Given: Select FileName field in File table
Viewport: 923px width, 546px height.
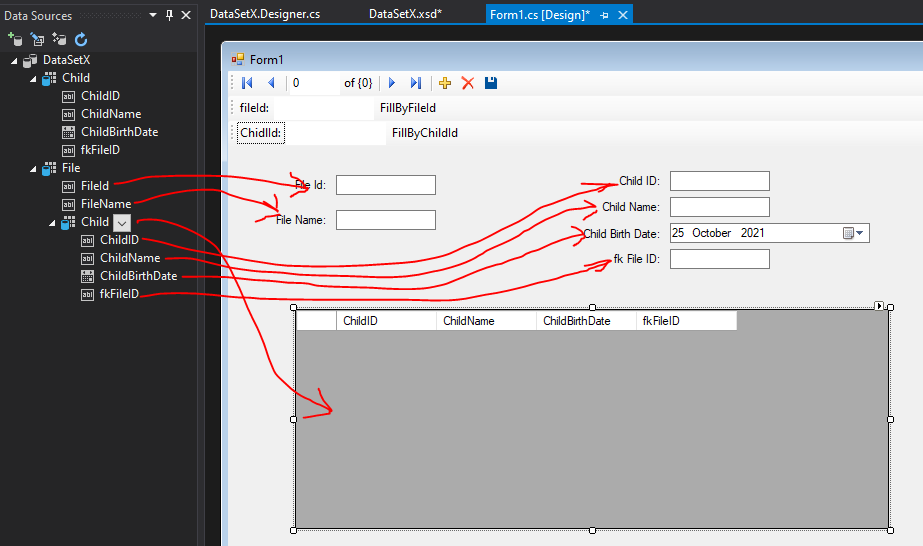Looking at the screenshot, I should click(106, 204).
